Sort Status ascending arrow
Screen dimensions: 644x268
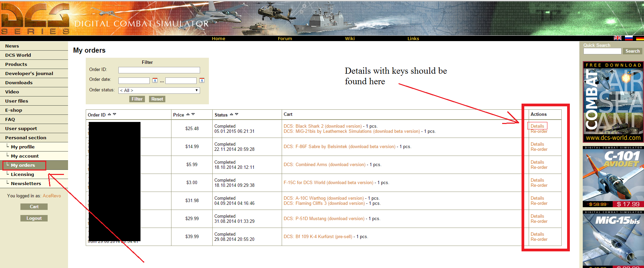point(231,114)
